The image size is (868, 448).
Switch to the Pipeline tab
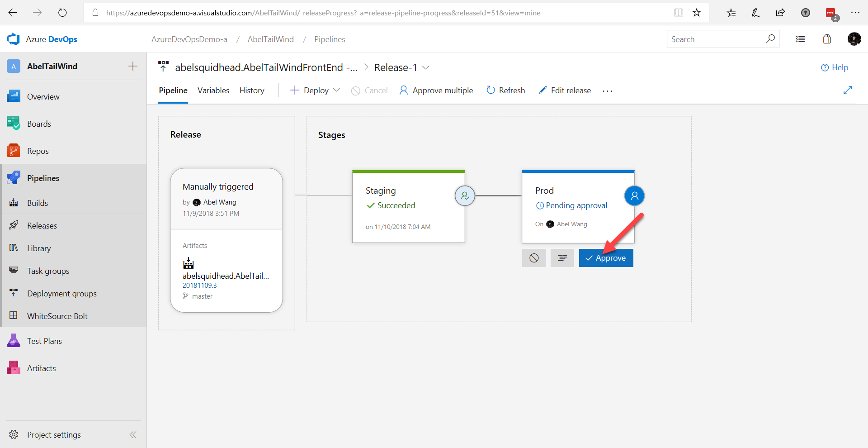pos(173,90)
